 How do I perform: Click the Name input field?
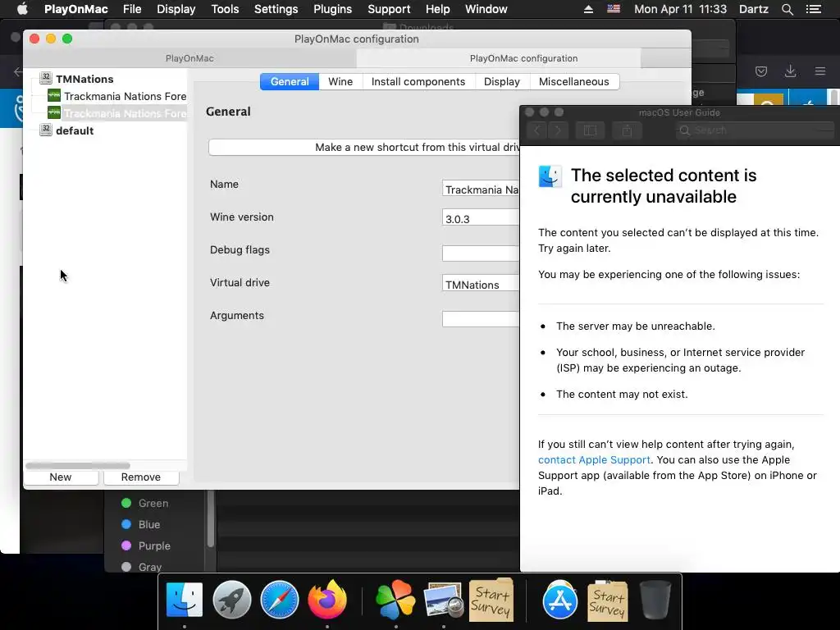pos(481,189)
